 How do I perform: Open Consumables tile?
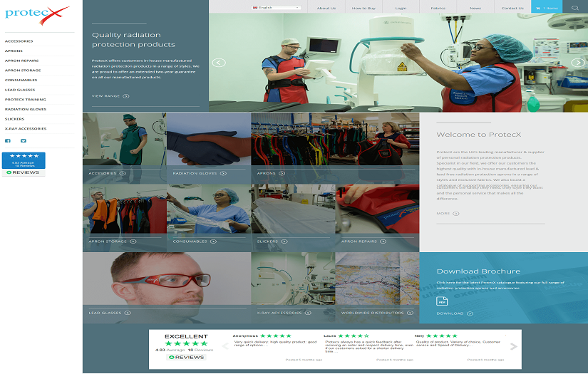pos(209,218)
